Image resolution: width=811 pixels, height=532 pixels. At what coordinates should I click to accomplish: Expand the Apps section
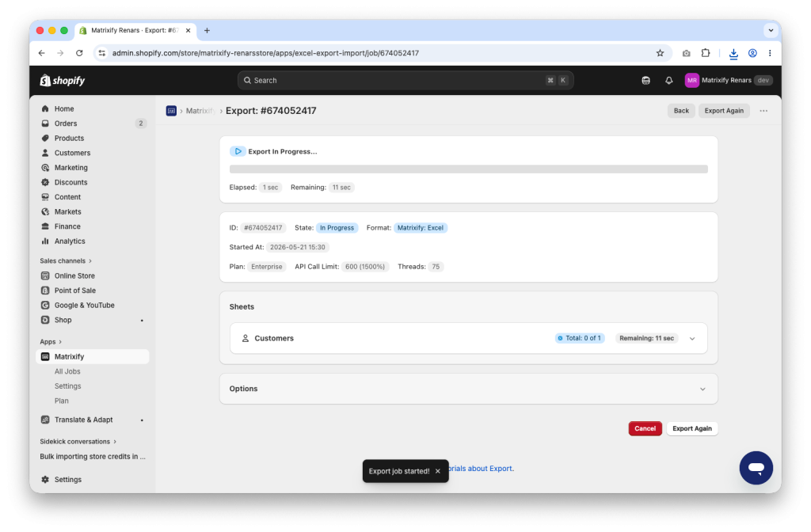[x=51, y=342]
